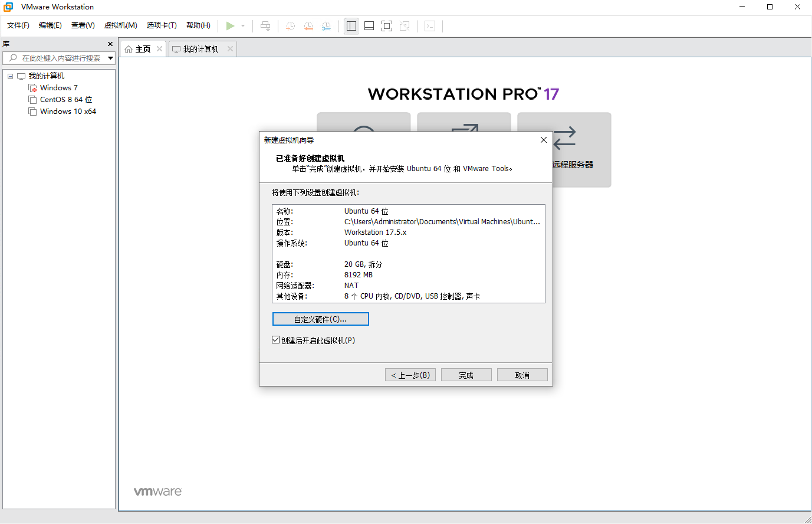The image size is (812, 524).
Task: Click the revert to snapshot icon
Action: (x=308, y=26)
